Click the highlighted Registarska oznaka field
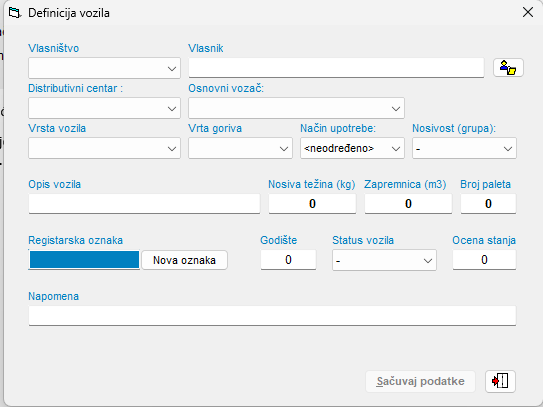The width and height of the screenshot is (543, 407). click(x=84, y=260)
